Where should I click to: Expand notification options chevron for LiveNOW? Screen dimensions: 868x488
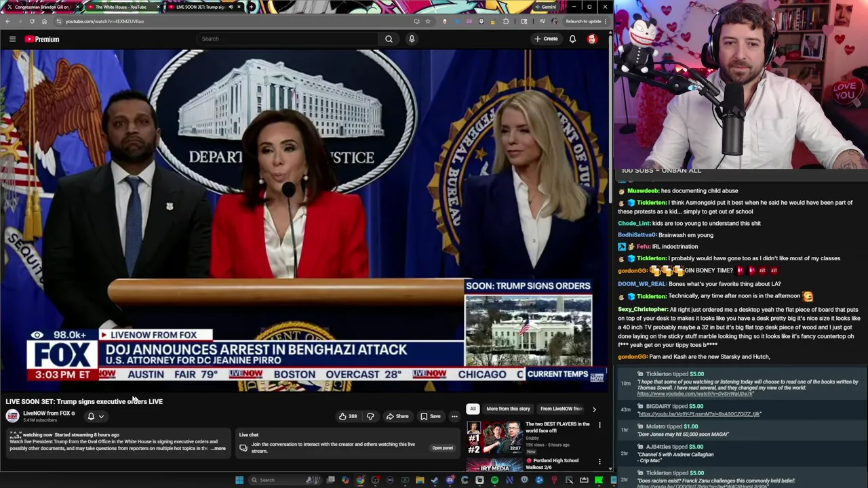pyautogui.click(x=101, y=416)
